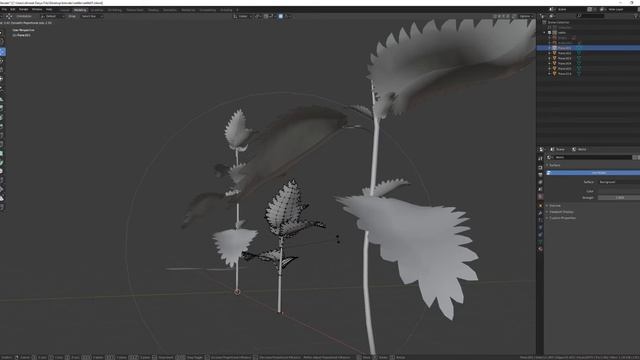640x360 pixels.
Task: Toggle the nettle collection checkbox in outliner
Action: point(549,32)
